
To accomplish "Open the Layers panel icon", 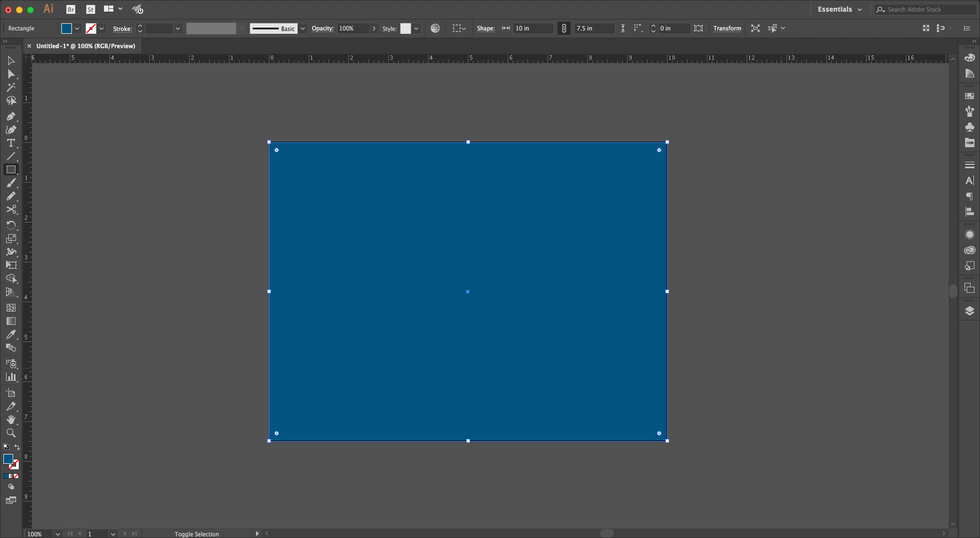I will [x=969, y=311].
